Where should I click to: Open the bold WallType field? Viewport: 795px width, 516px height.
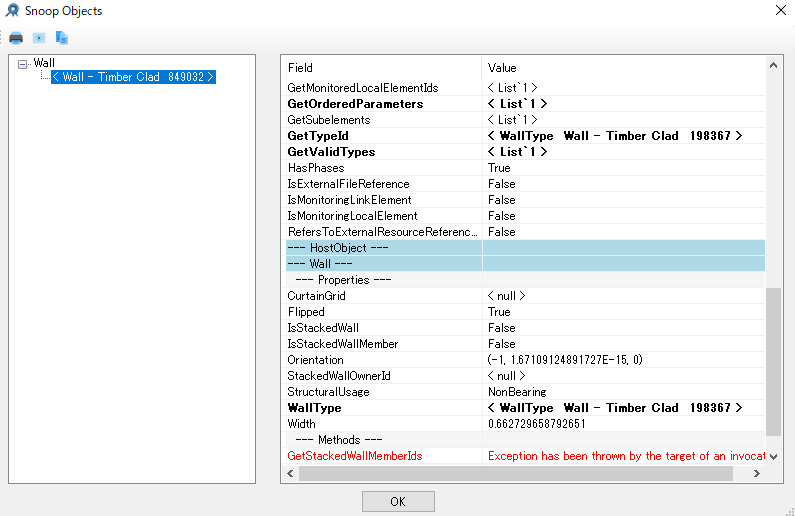314,408
